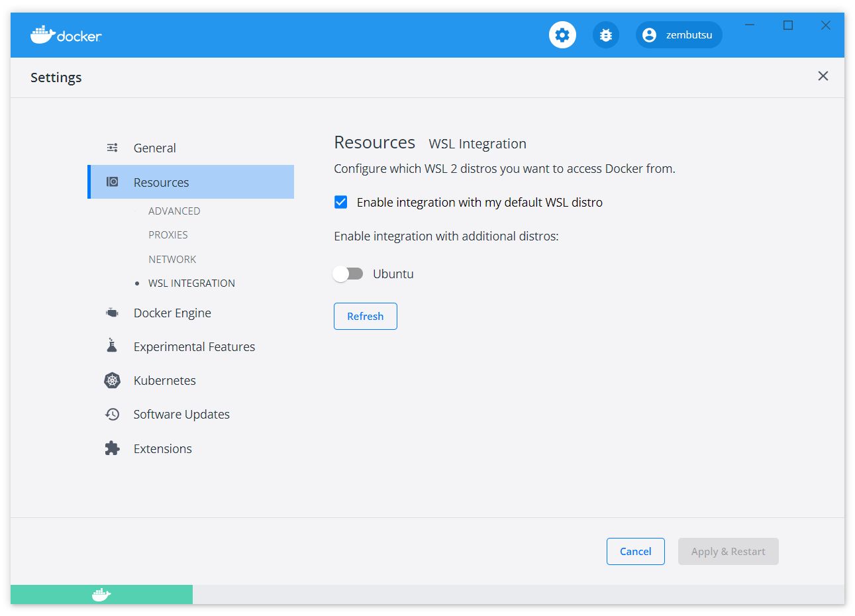Click the Docker whale logo in header
This screenshot has width=855, height=616.
pos(66,35)
